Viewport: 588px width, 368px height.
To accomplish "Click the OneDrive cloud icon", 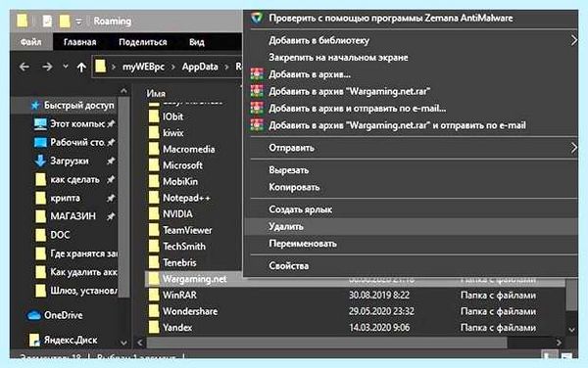I will (33, 315).
